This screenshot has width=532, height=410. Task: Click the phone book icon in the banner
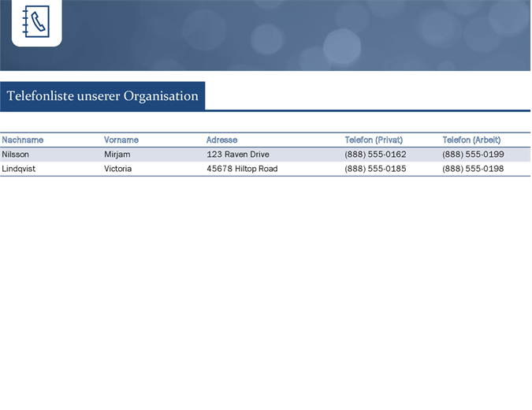pos(36,22)
